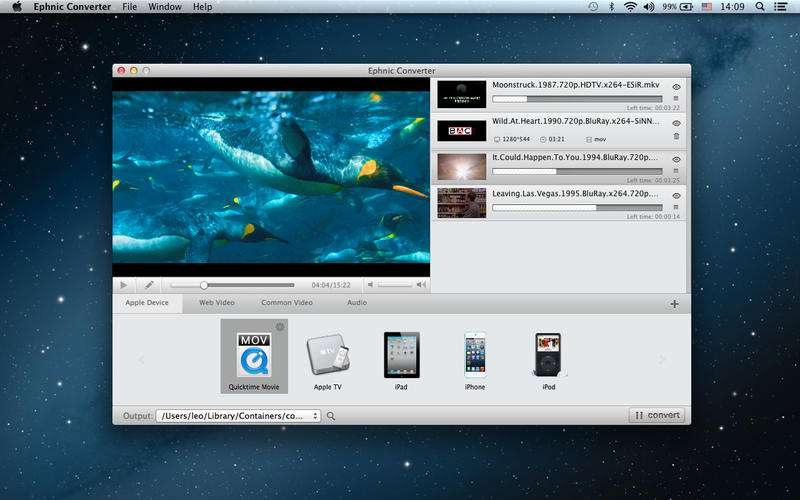Click the 14:09 menu bar clock
Viewport: 800px width, 500px height.
click(x=732, y=7)
